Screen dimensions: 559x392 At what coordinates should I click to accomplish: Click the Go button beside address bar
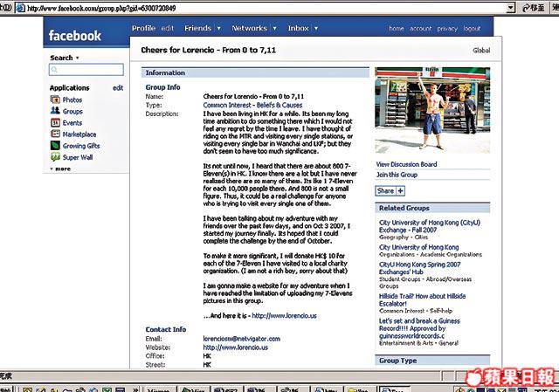point(534,8)
